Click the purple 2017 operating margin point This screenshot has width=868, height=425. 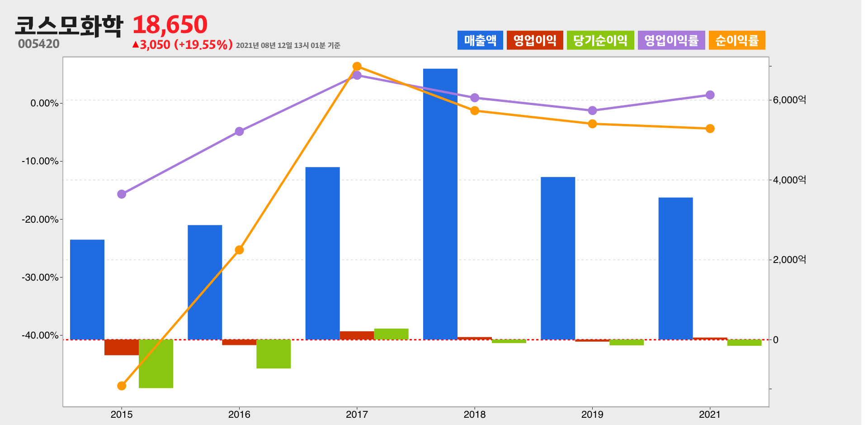tap(357, 76)
